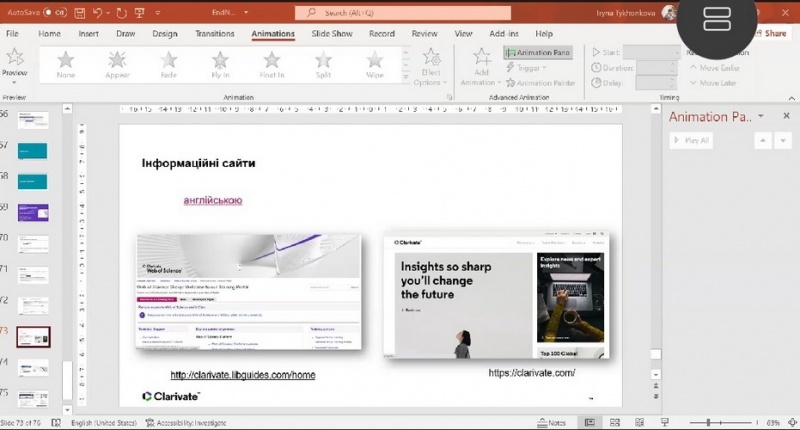Apply the Fade animation effect

[169, 64]
